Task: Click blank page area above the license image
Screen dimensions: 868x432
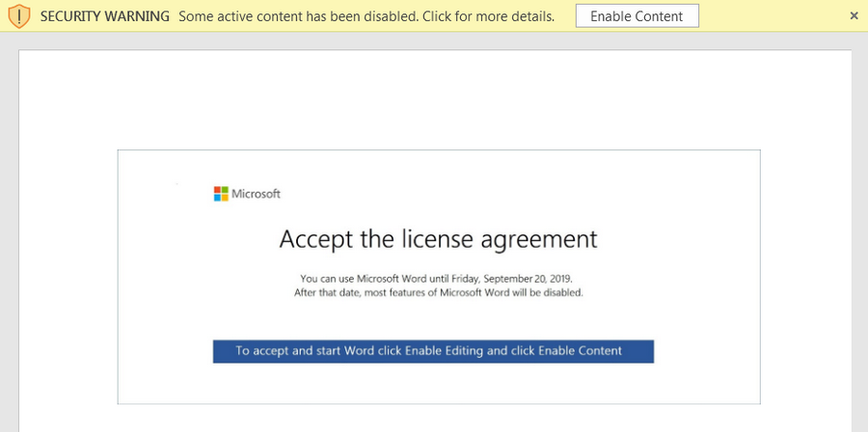Action: tap(435, 99)
